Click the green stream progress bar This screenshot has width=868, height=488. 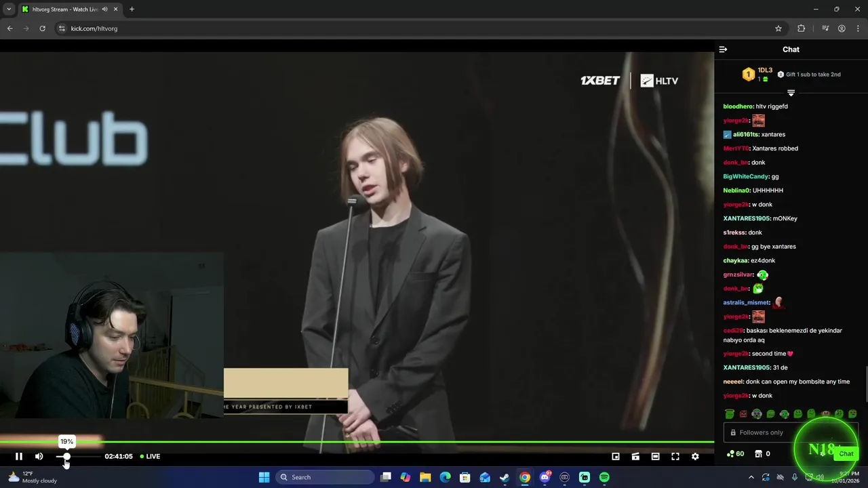click(357, 443)
